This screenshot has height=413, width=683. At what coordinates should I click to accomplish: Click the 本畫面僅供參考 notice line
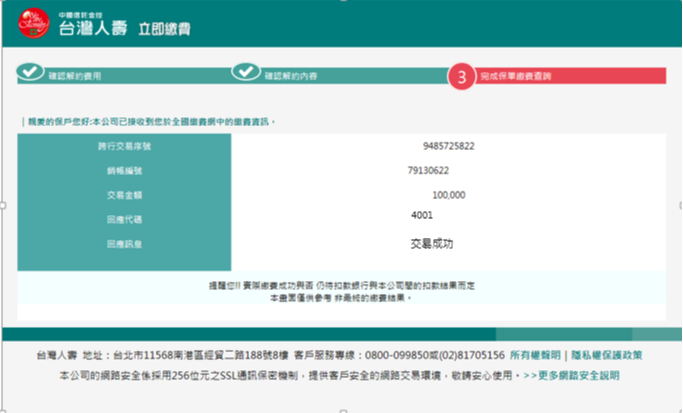pyautogui.click(x=341, y=298)
